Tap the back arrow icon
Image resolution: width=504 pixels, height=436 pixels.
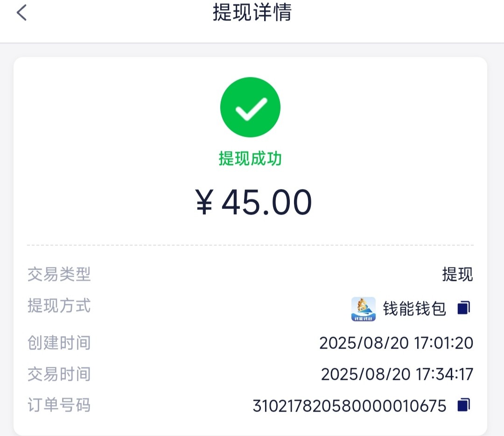point(21,13)
